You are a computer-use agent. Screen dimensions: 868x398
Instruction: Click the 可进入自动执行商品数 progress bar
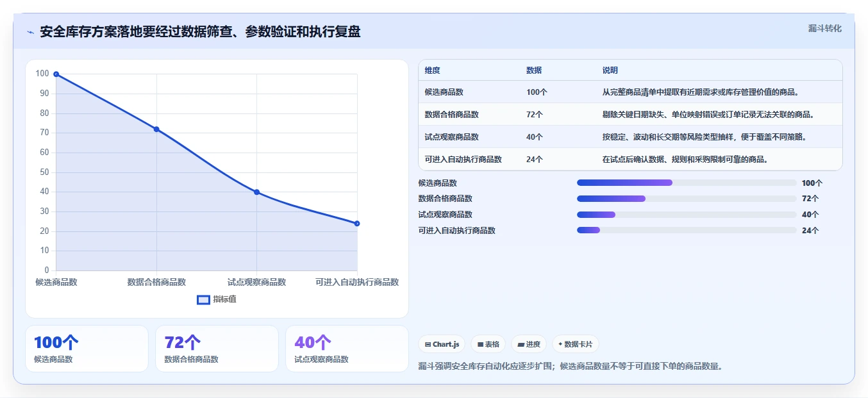pos(687,230)
